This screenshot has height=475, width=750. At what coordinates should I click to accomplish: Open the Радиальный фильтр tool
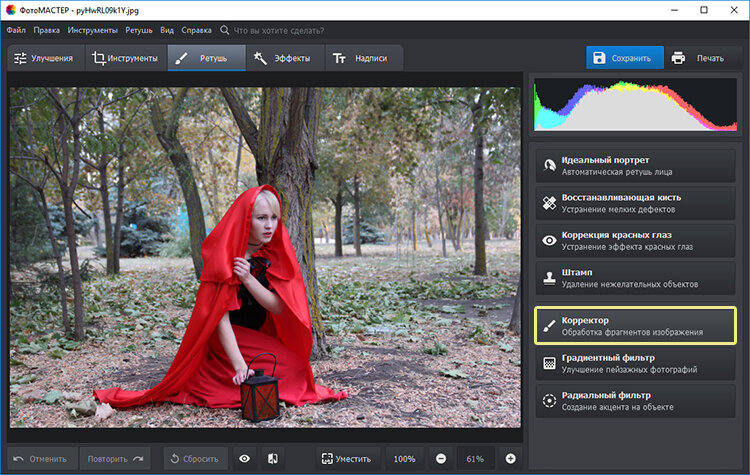pos(635,401)
